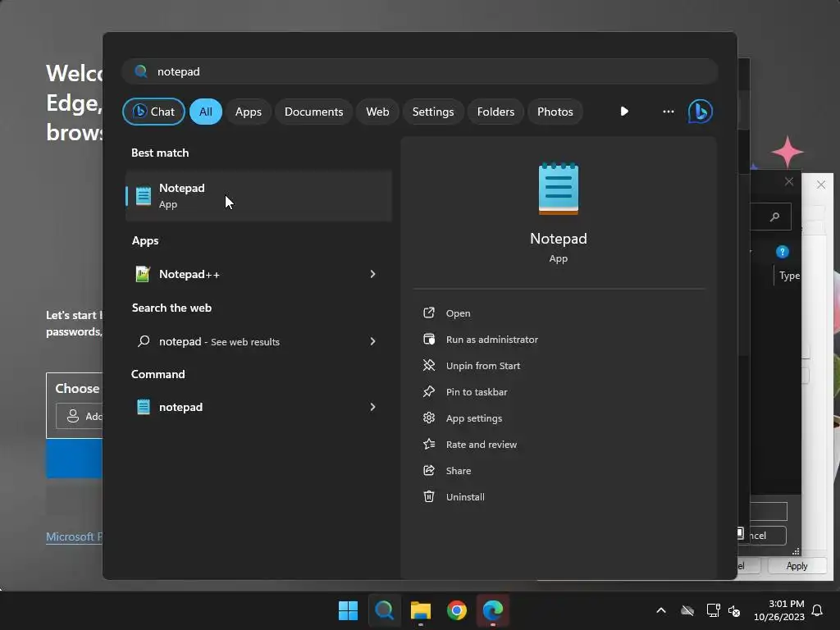Screen dimensions: 840x630
Task: Select the All filter tab
Action: pyautogui.click(x=206, y=112)
